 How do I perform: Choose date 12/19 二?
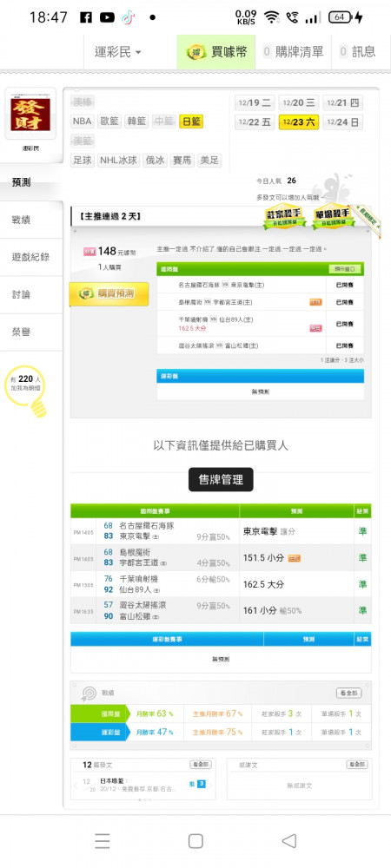click(x=255, y=102)
